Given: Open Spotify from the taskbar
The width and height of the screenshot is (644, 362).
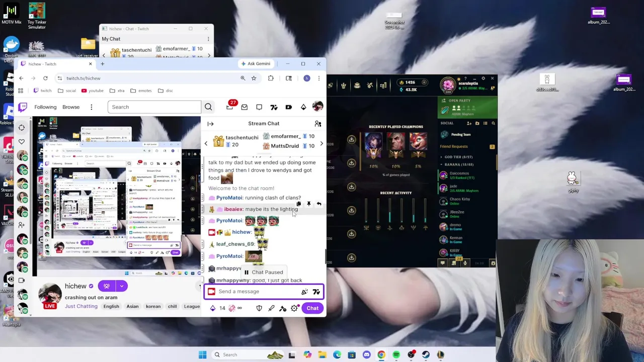Looking at the screenshot, I should (396, 355).
